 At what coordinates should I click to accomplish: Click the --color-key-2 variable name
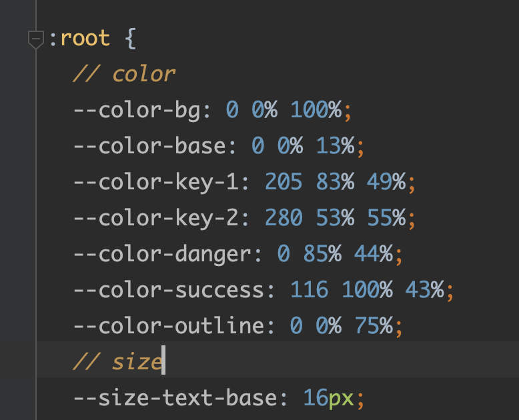point(156,218)
